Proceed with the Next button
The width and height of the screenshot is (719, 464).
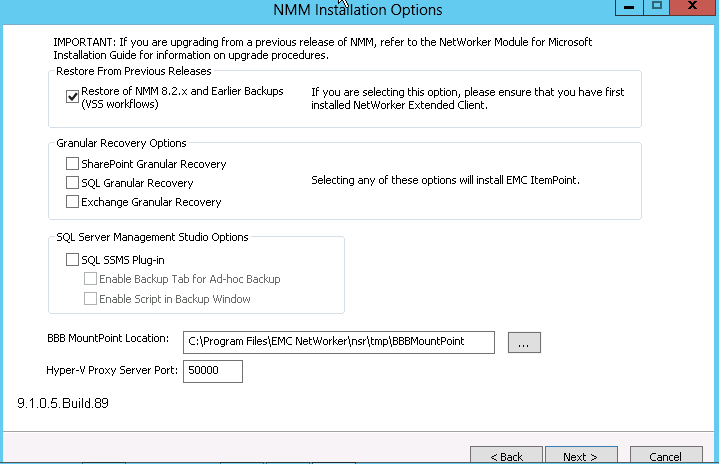pos(581,455)
